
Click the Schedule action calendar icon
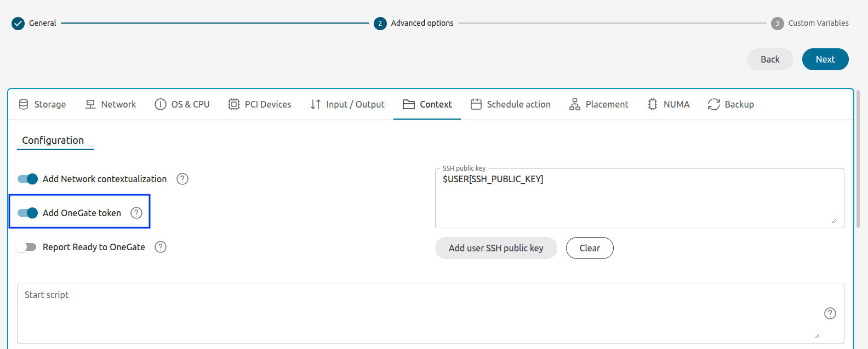pyautogui.click(x=476, y=104)
